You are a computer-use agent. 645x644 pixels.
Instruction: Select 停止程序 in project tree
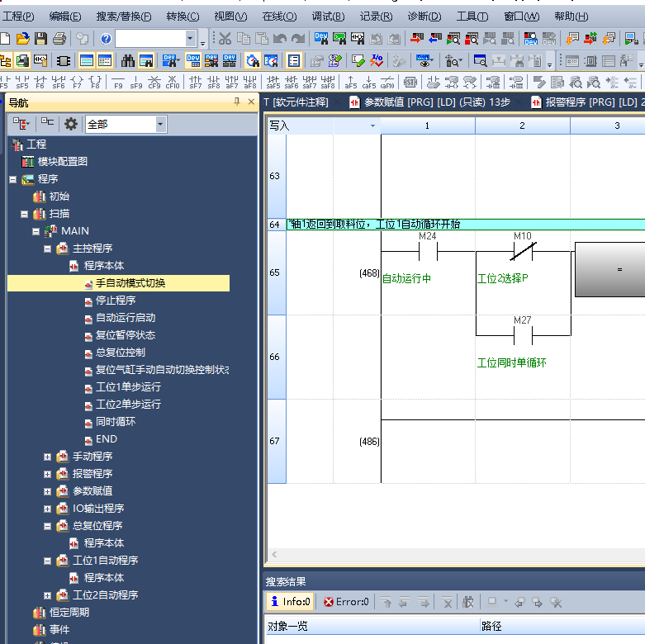coord(115,301)
